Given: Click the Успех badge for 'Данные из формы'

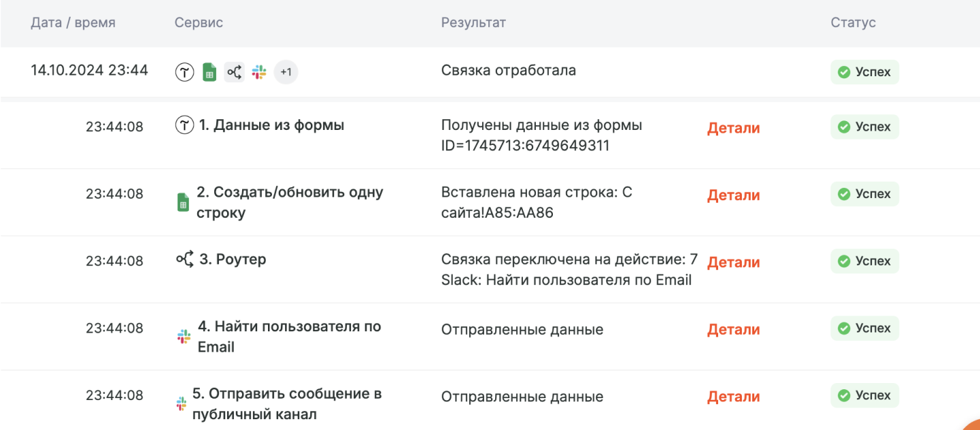Looking at the screenshot, I should point(864,127).
